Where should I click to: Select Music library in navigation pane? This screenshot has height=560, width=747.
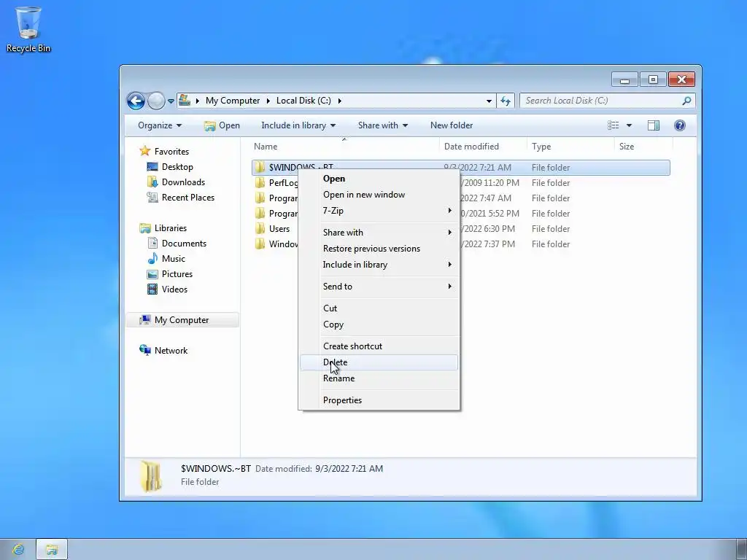click(x=166, y=259)
